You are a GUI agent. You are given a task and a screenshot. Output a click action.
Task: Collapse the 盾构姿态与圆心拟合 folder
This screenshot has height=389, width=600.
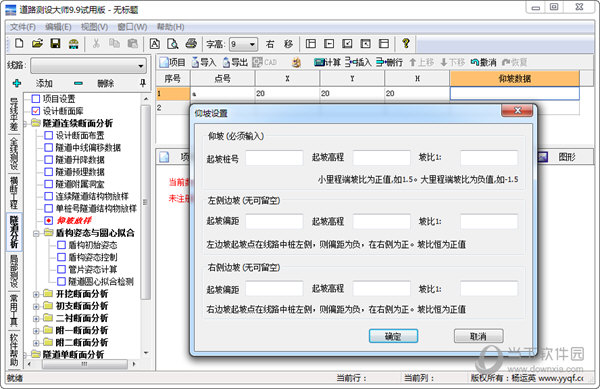36,233
